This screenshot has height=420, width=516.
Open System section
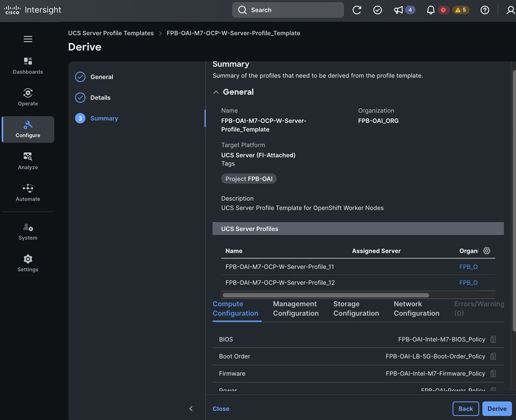point(28,232)
